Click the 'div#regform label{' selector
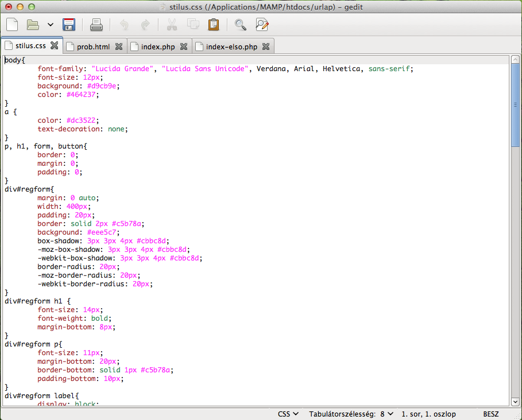Image resolution: width=522 pixels, height=420 pixels. (41, 396)
